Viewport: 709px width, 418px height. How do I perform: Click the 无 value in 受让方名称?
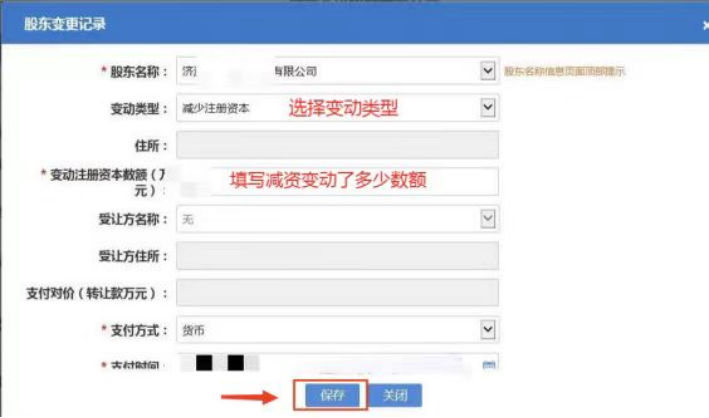click(x=188, y=218)
